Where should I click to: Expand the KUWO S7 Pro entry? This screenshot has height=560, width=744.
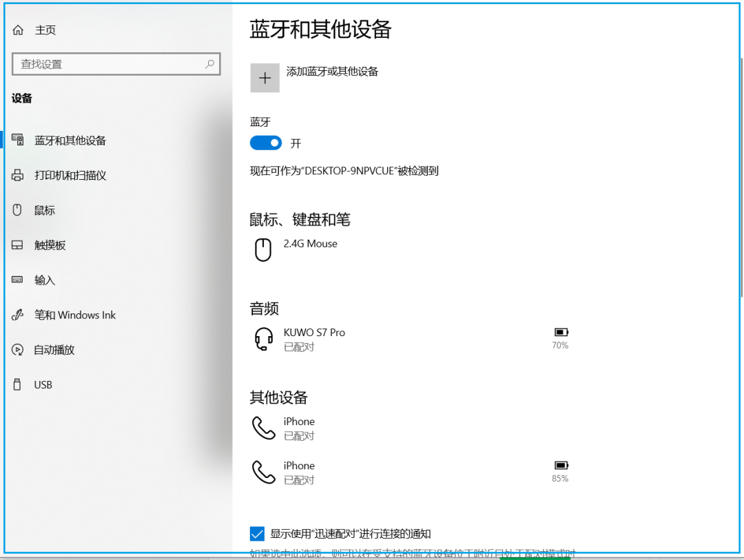315,338
